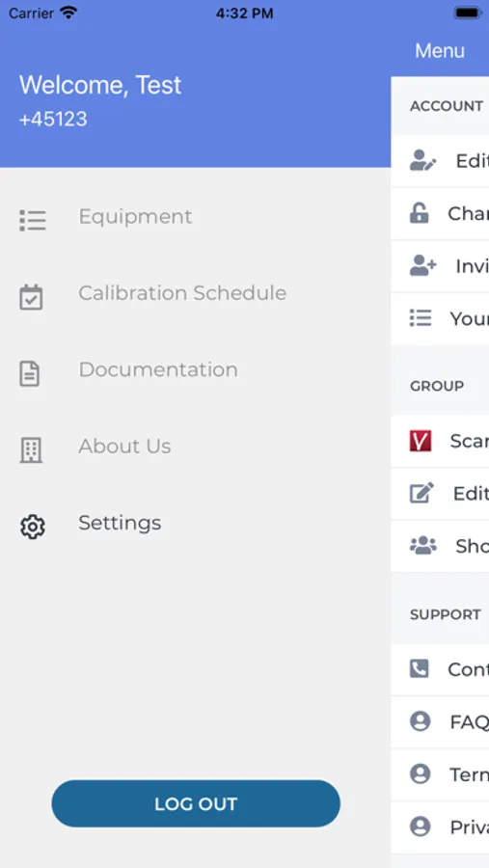
Task: Click the Settings gear icon
Action: (x=33, y=527)
